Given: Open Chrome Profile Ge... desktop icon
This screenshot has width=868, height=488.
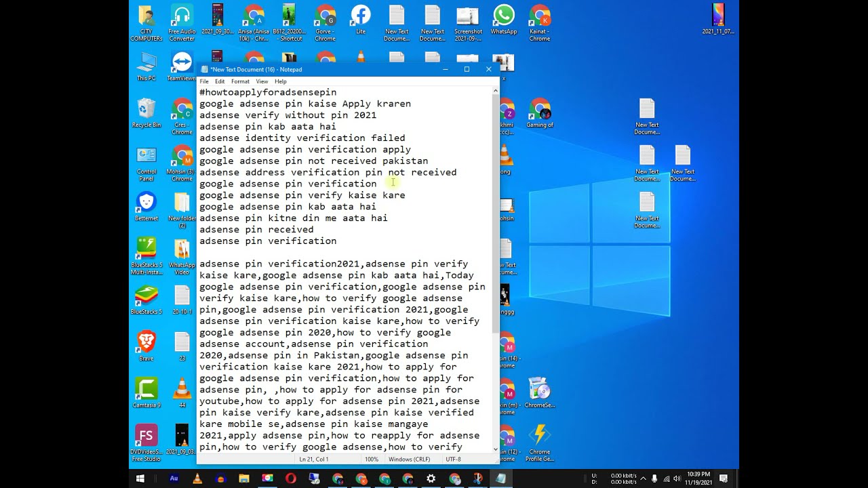Looking at the screenshot, I should click(540, 443).
